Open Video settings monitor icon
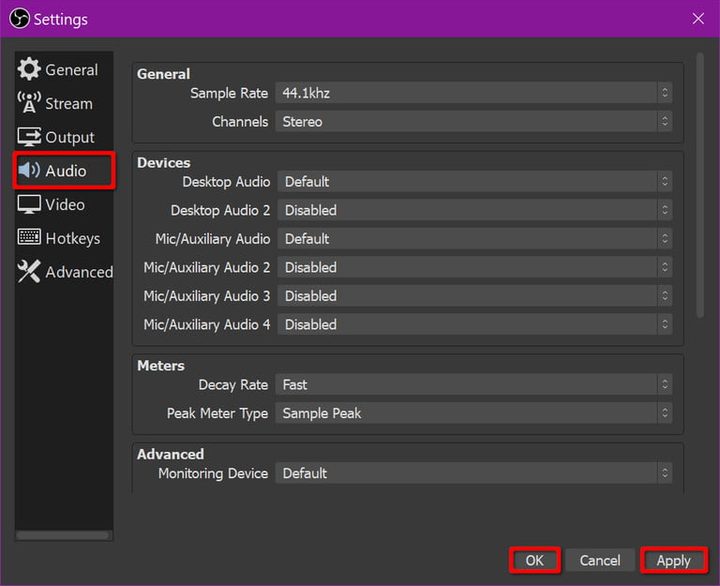 (x=29, y=205)
